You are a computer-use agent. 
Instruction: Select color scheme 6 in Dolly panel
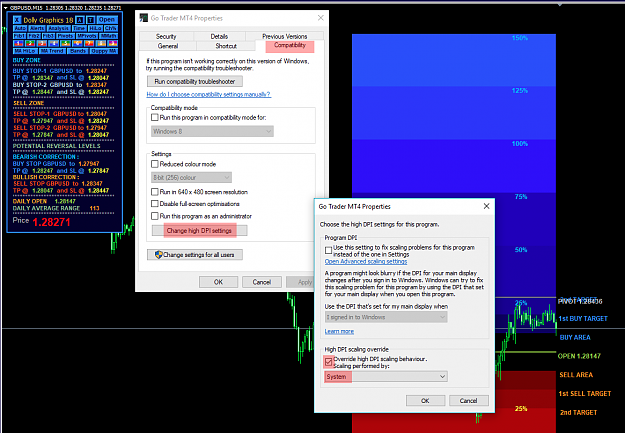click(77, 43)
